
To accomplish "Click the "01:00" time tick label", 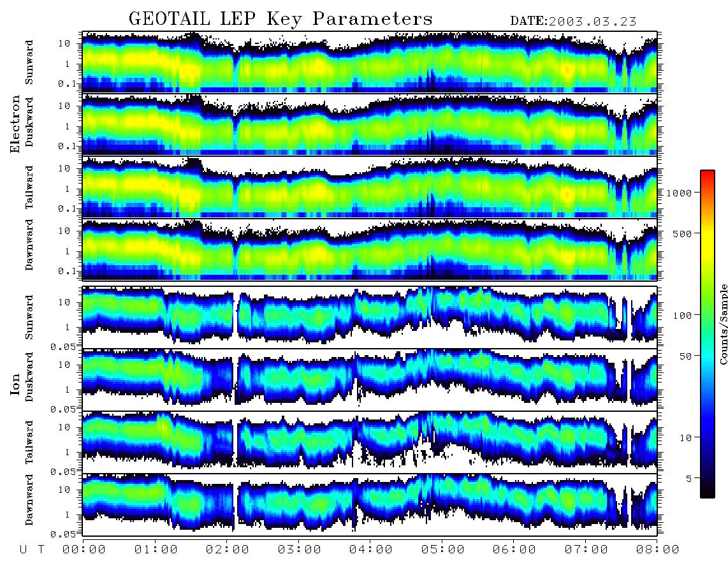I will [x=156, y=550].
